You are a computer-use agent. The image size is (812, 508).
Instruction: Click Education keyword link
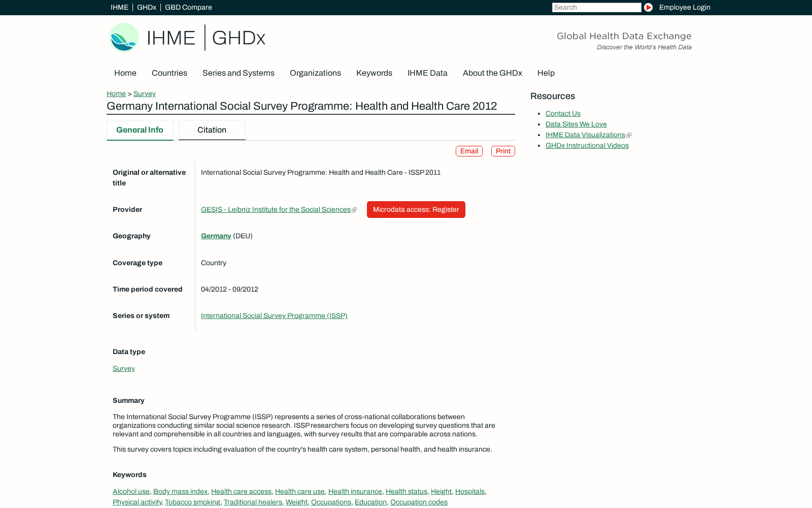[x=370, y=502]
